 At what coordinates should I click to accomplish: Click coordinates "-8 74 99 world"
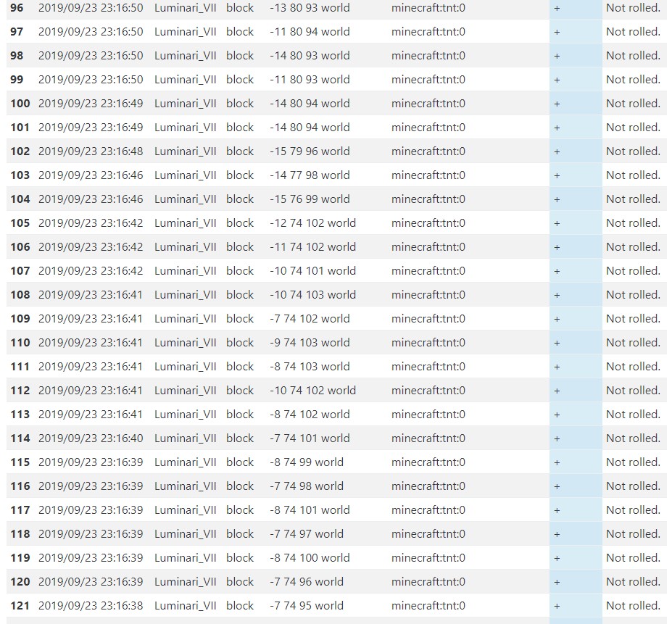pos(307,462)
